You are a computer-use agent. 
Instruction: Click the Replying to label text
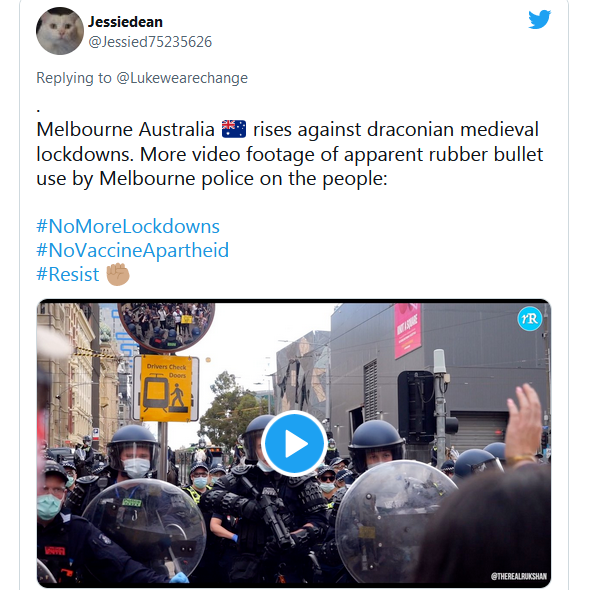[x=74, y=78]
